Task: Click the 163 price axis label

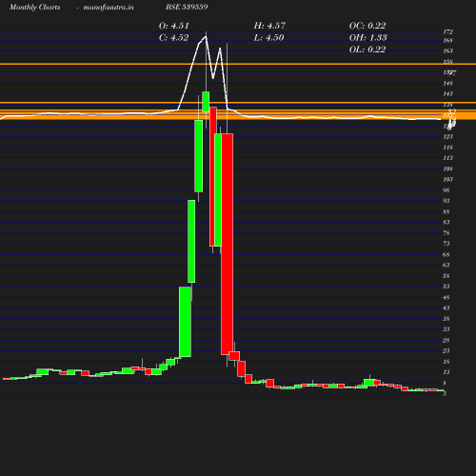Action: point(448,50)
